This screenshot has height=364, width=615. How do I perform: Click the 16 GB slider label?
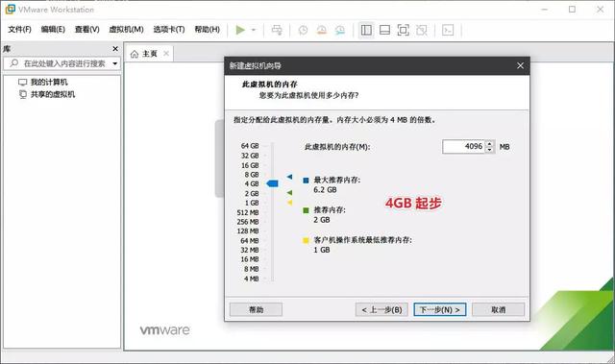pyautogui.click(x=250, y=165)
